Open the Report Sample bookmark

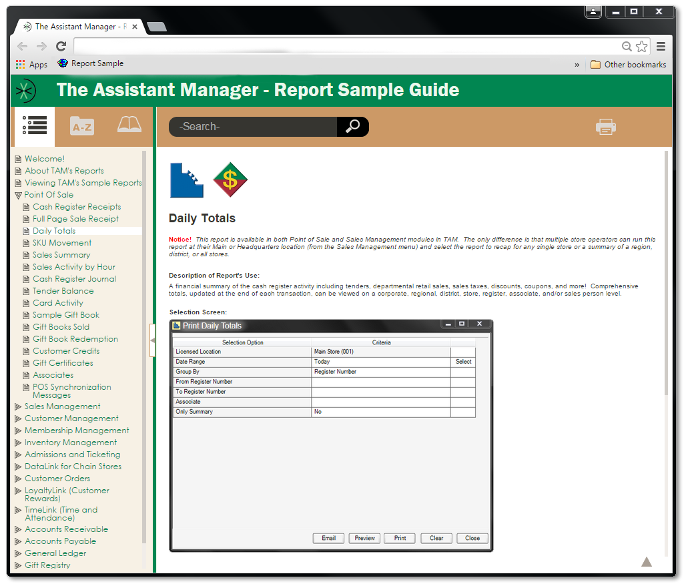click(91, 63)
